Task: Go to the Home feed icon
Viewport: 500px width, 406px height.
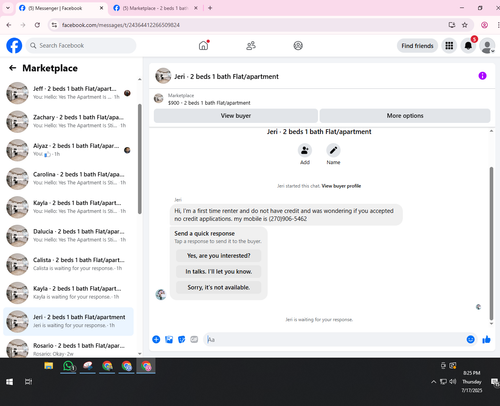Action: pos(203,46)
